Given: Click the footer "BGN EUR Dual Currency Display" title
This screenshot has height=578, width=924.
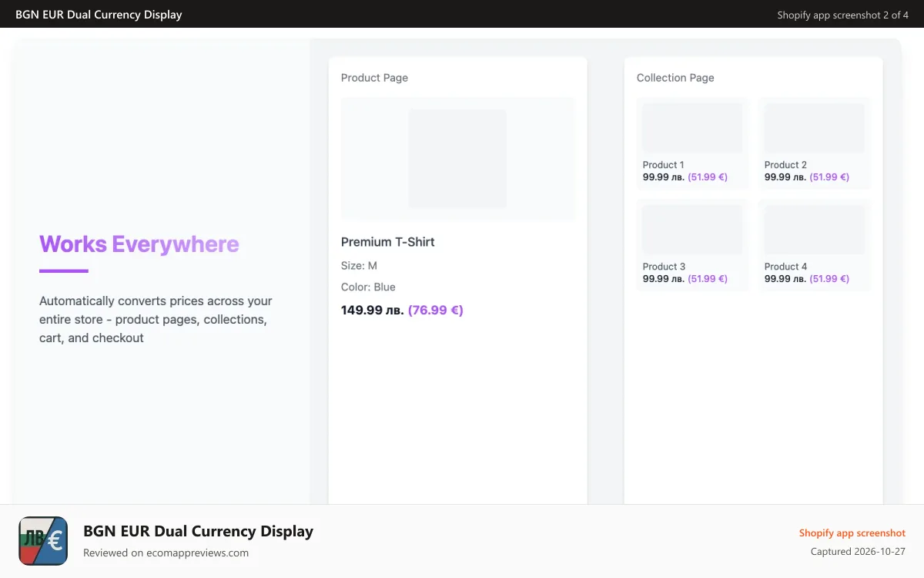Looking at the screenshot, I should click(198, 531).
